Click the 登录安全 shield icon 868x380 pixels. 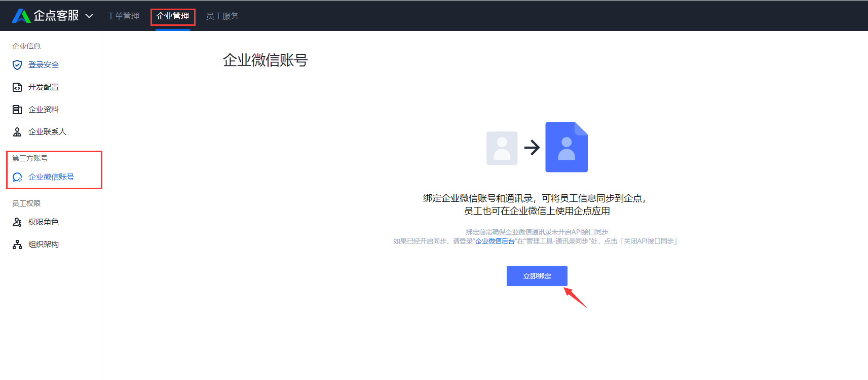point(17,65)
